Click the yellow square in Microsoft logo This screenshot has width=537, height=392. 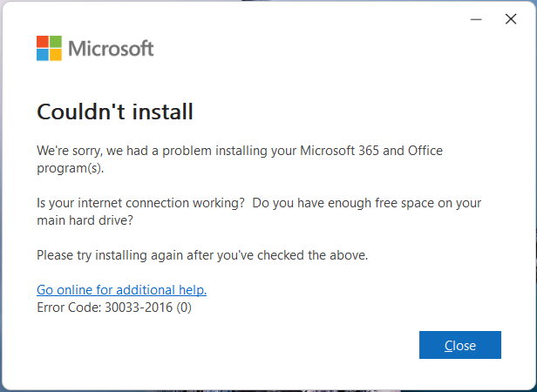pos(56,55)
